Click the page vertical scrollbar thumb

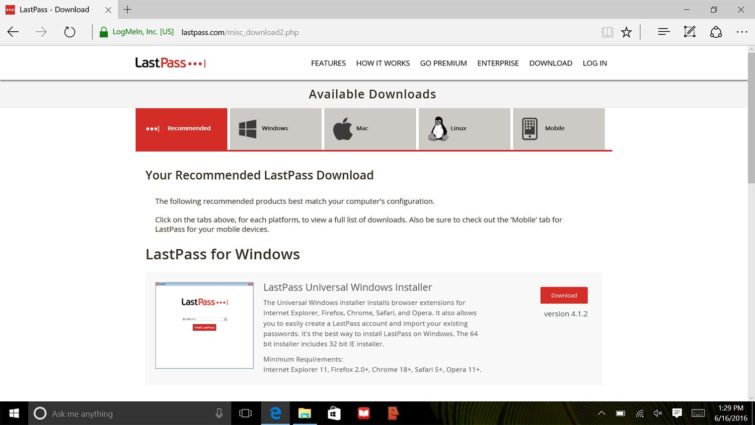pos(751,118)
